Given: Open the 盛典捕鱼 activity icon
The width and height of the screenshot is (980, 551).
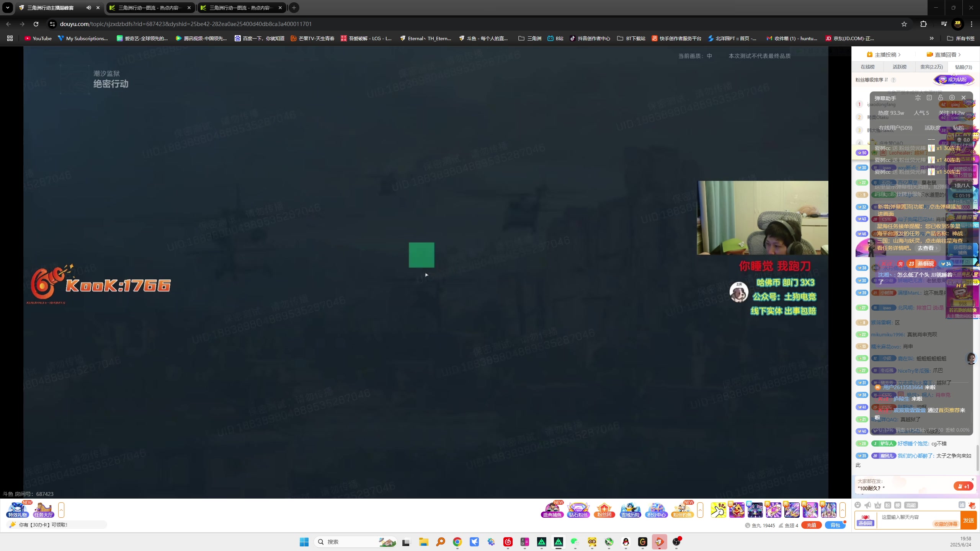Looking at the screenshot, I should tap(552, 510).
